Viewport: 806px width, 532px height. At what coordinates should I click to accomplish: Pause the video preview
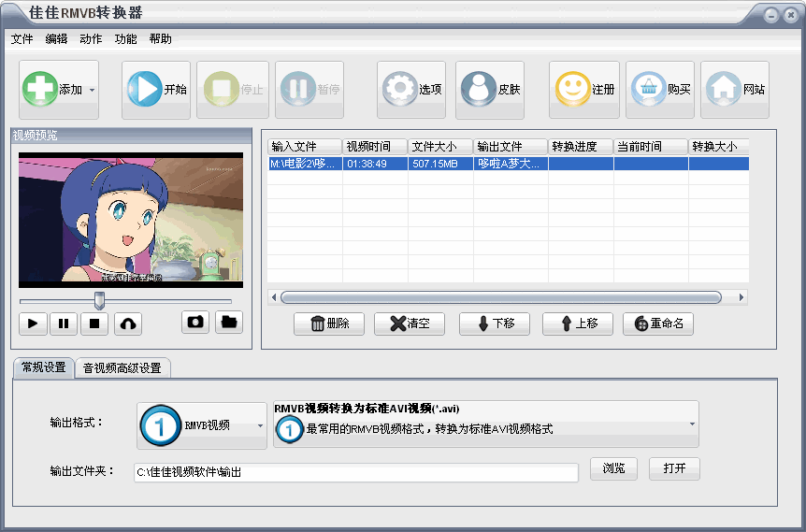64,324
